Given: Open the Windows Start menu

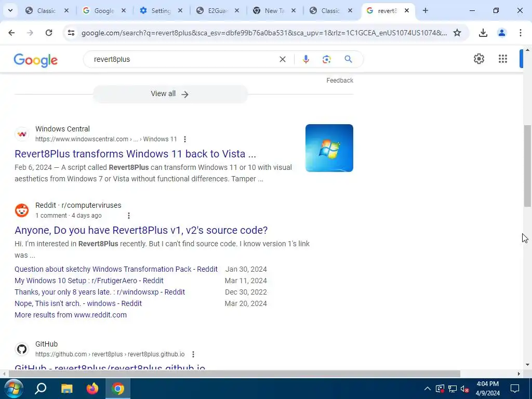Looking at the screenshot, I should (x=13, y=389).
